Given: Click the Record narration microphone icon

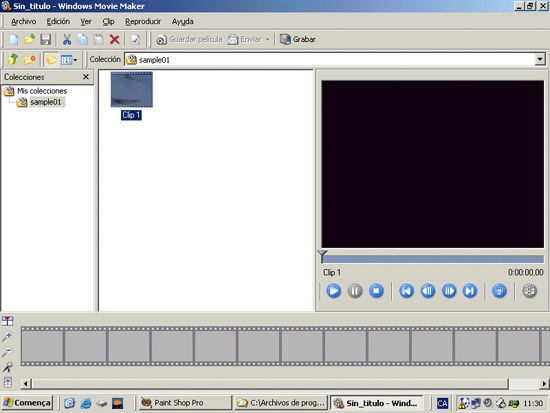Looking at the screenshot, I should (x=7, y=367).
